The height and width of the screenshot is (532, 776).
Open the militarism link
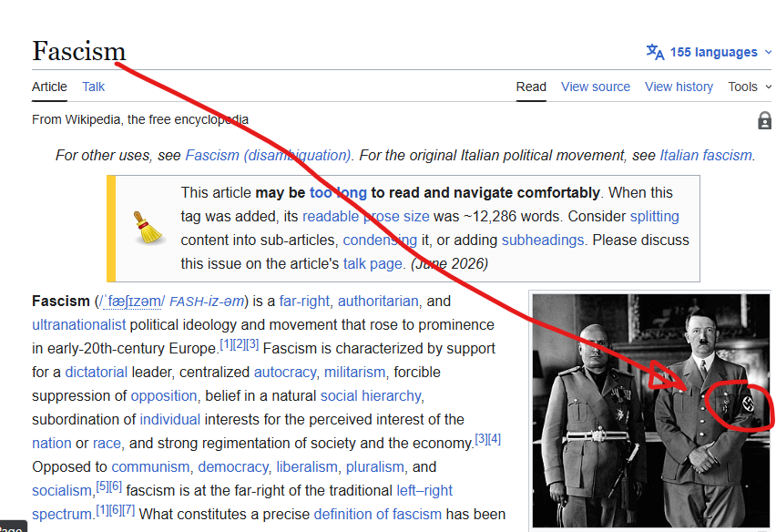tap(354, 373)
